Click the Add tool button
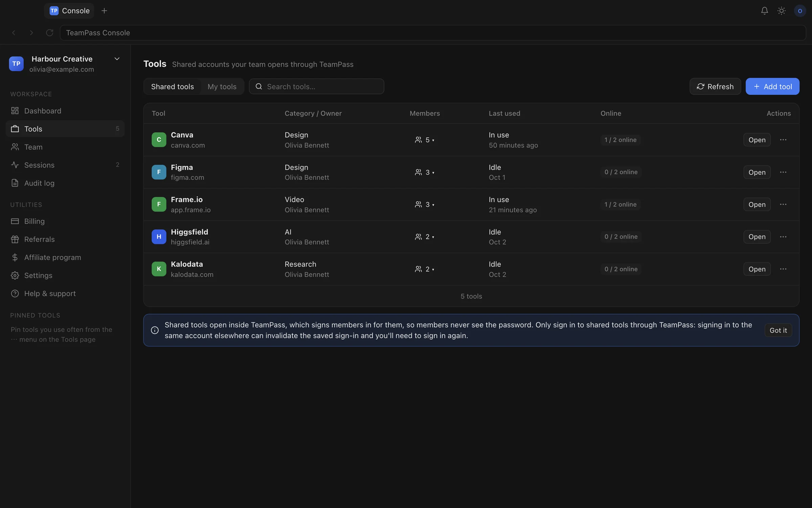 point(772,87)
